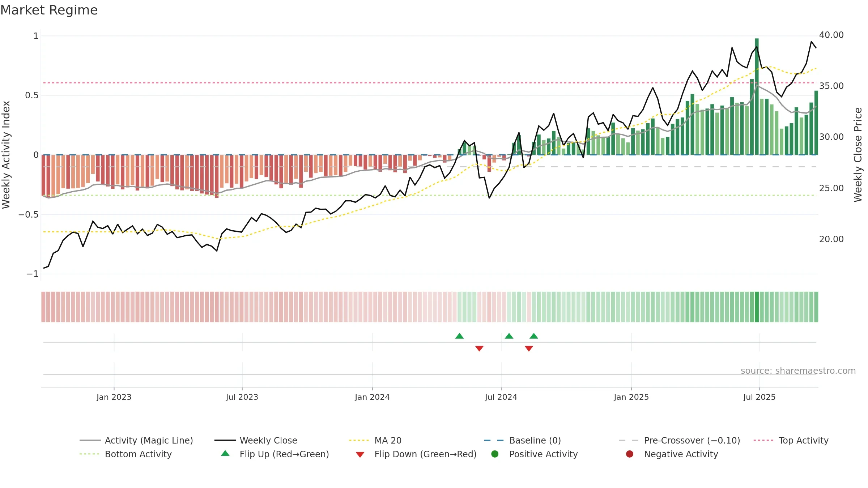868x488 pixels.
Task: Toggle the Top Activity legend entry
Action: pos(791,440)
